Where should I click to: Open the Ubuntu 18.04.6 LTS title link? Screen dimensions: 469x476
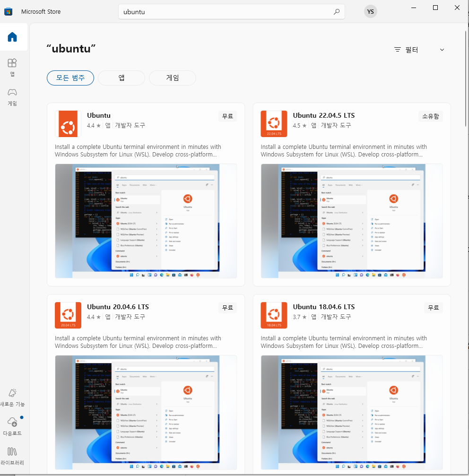323,307
